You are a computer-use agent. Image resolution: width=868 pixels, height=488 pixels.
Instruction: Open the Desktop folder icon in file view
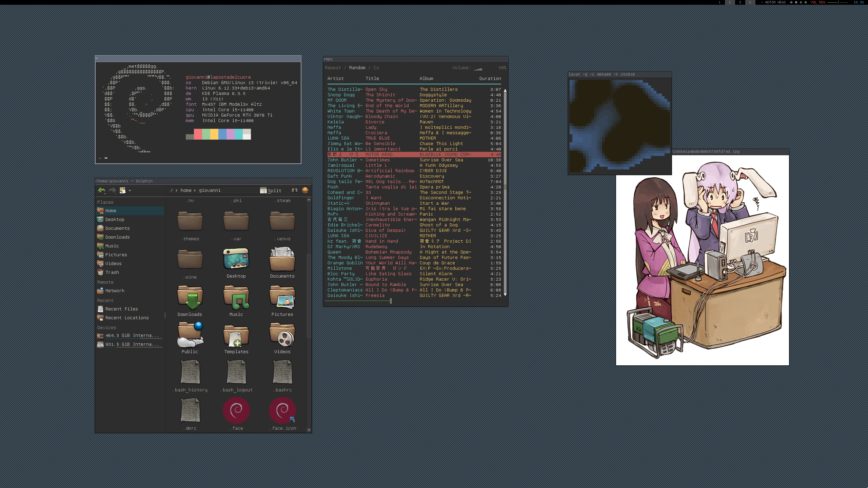tap(236, 259)
